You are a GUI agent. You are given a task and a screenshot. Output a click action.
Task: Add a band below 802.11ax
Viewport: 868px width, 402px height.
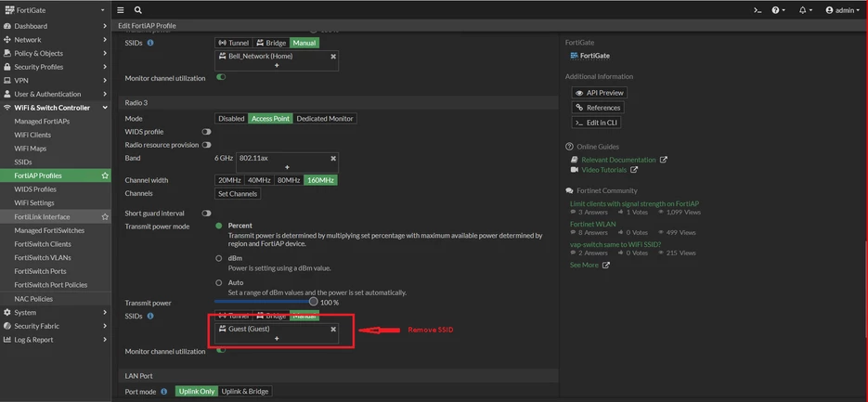coord(287,167)
